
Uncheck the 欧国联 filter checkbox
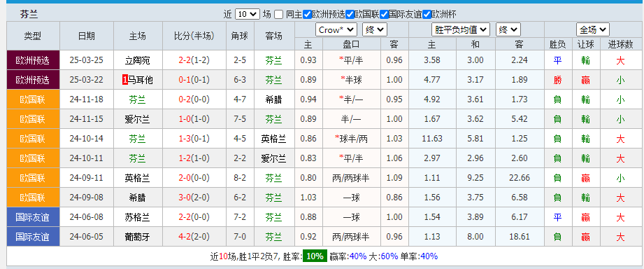(x=350, y=15)
